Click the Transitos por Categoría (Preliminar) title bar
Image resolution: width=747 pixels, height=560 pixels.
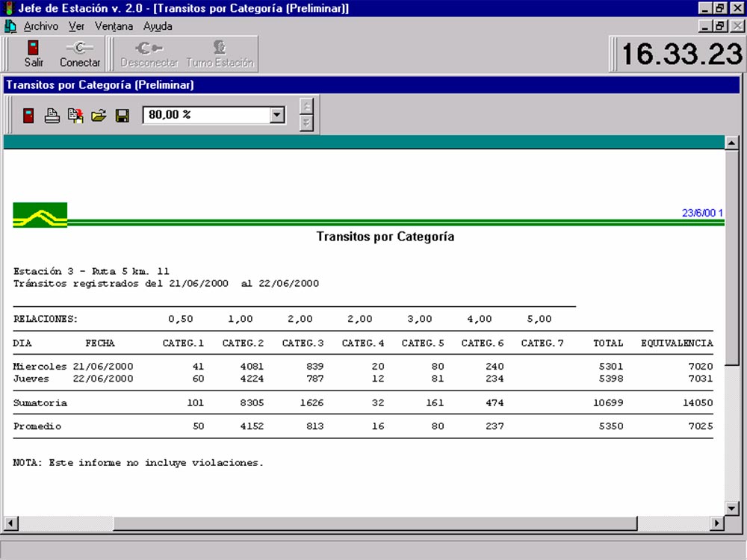tap(371, 85)
